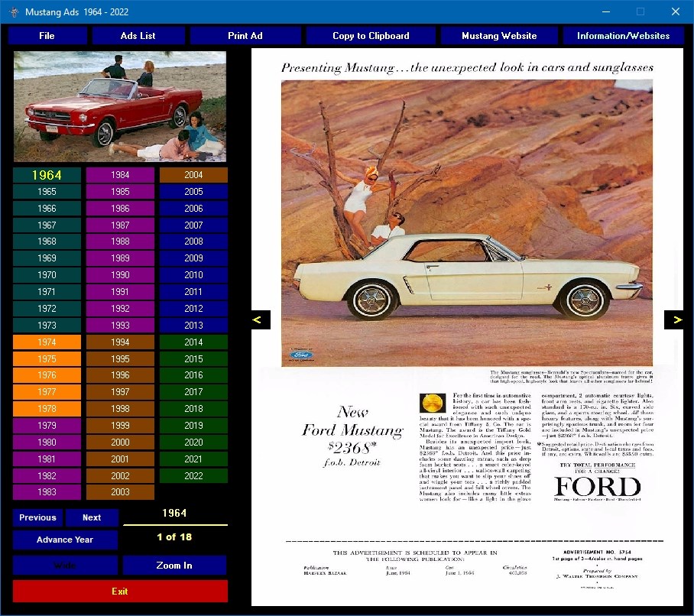Pick the purple 1984 year button
Screen dimensions: 694x616
(x=121, y=175)
